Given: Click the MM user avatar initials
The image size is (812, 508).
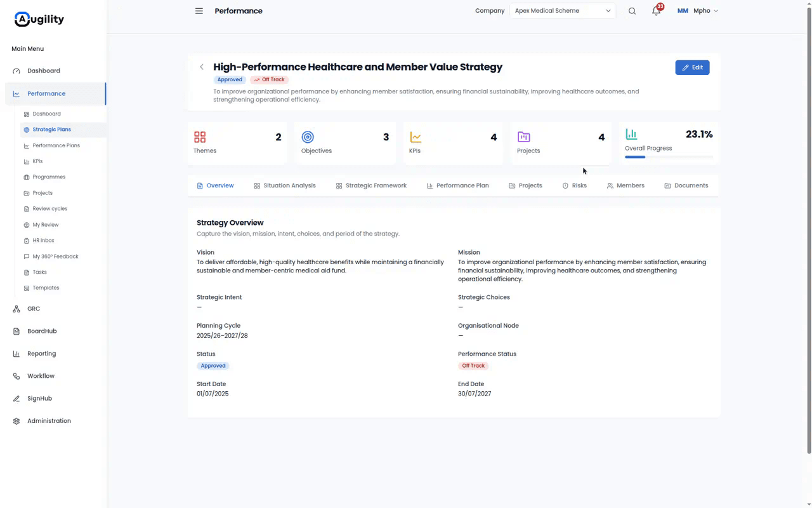Looking at the screenshot, I should coord(683,11).
